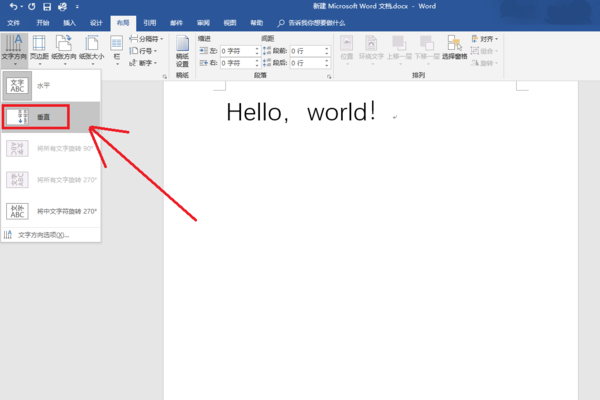Click the Save icon in quick access toolbar

tap(47, 7)
